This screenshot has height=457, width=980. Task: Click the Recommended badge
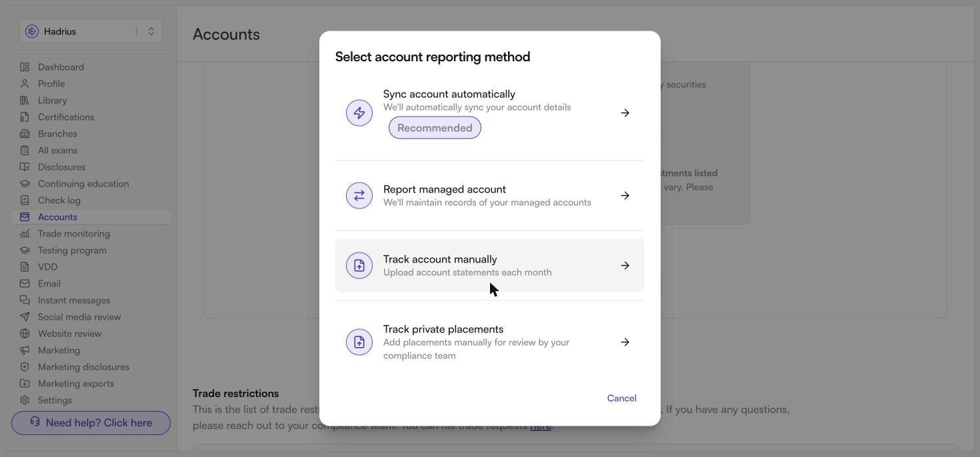(x=435, y=128)
